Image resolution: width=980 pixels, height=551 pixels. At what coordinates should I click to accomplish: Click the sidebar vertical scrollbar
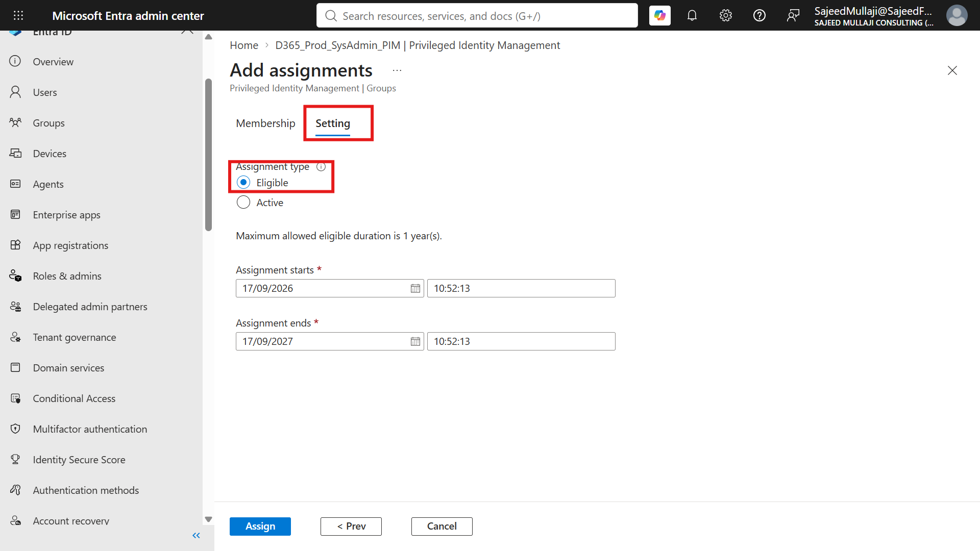coord(208,155)
